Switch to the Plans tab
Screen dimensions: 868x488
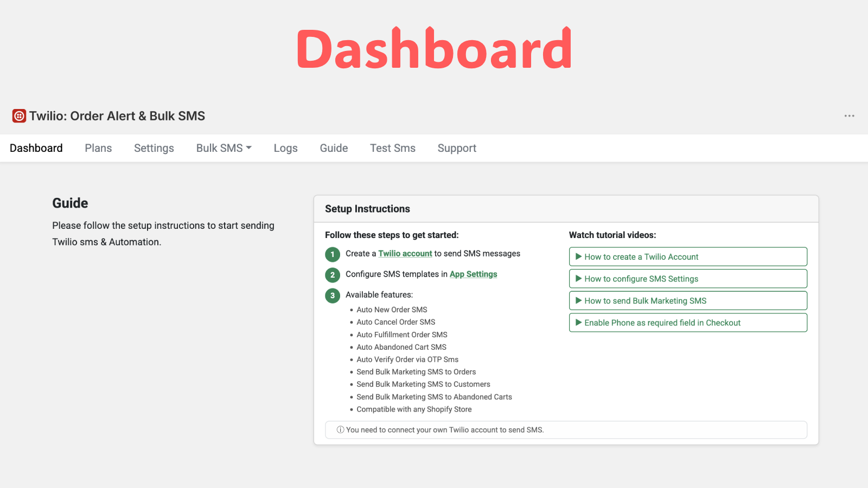(98, 148)
